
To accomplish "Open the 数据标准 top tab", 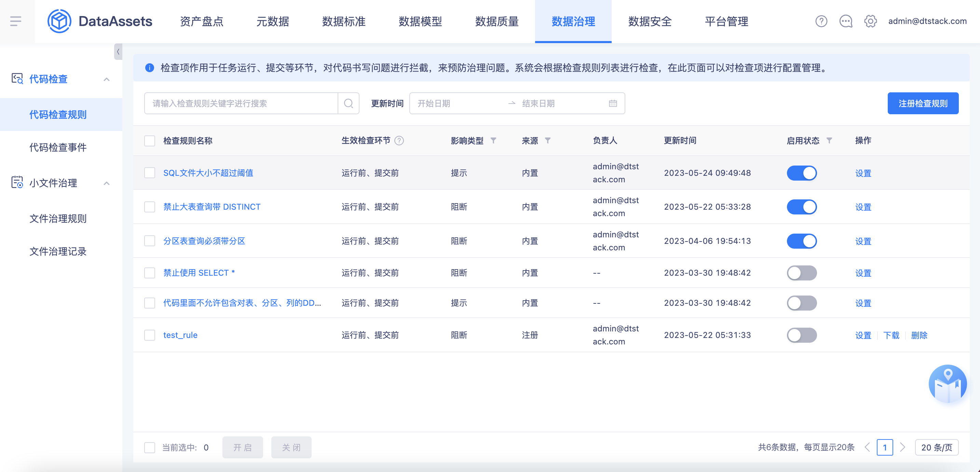I will 343,21.
